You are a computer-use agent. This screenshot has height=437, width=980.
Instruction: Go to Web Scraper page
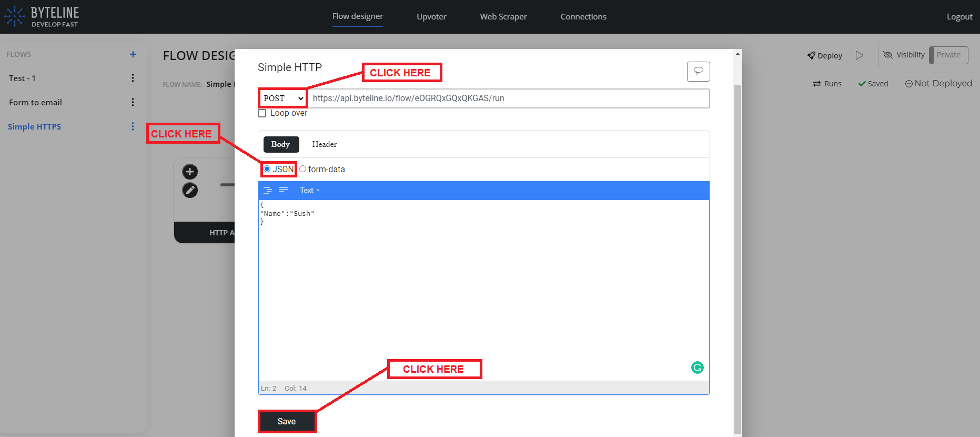pyautogui.click(x=503, y=17)
